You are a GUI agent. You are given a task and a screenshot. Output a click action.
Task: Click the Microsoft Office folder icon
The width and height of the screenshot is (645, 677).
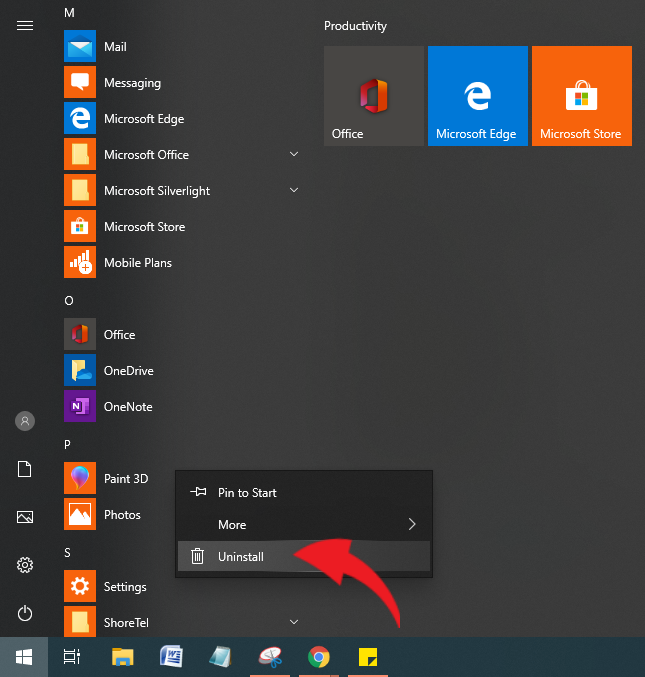coord(80,154)
